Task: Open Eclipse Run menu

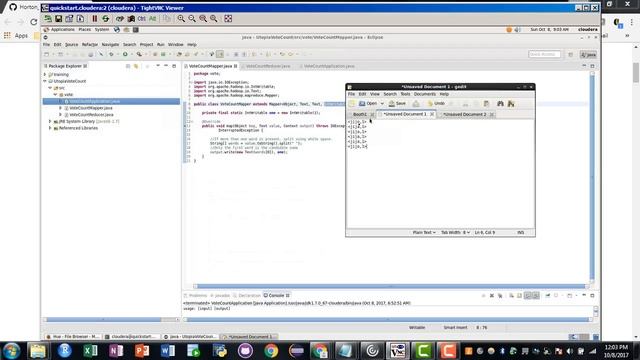Action: 161,44
